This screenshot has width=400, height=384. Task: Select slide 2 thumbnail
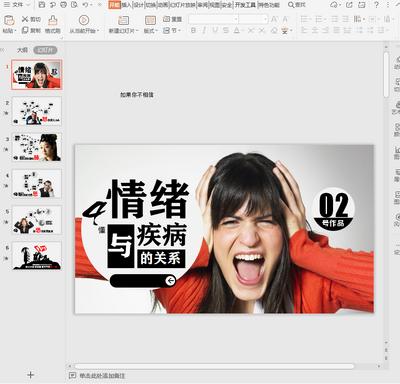point(37,111)
